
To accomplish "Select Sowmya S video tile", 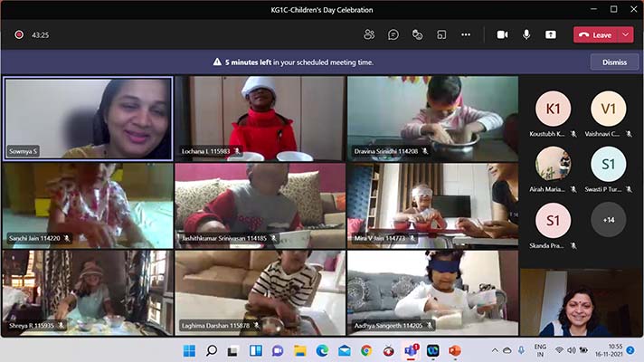I will pos(88,118).
